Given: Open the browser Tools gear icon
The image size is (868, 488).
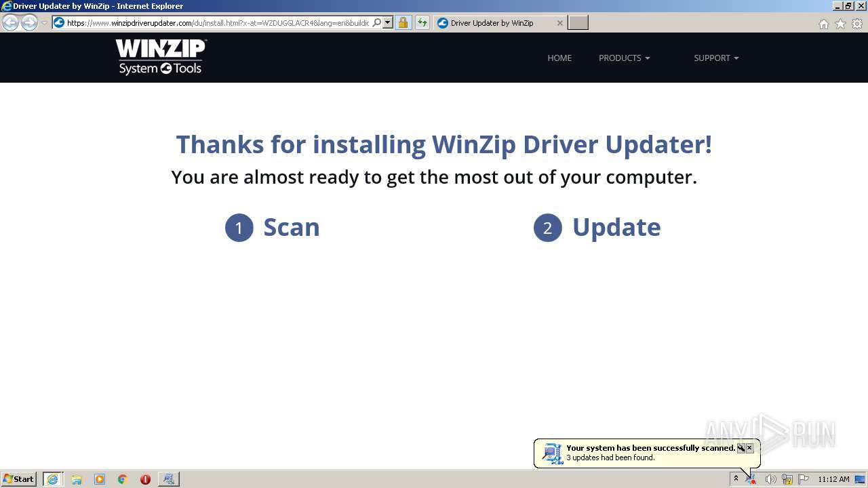Looking at the screenshot, I should click(x=857, y=24).
